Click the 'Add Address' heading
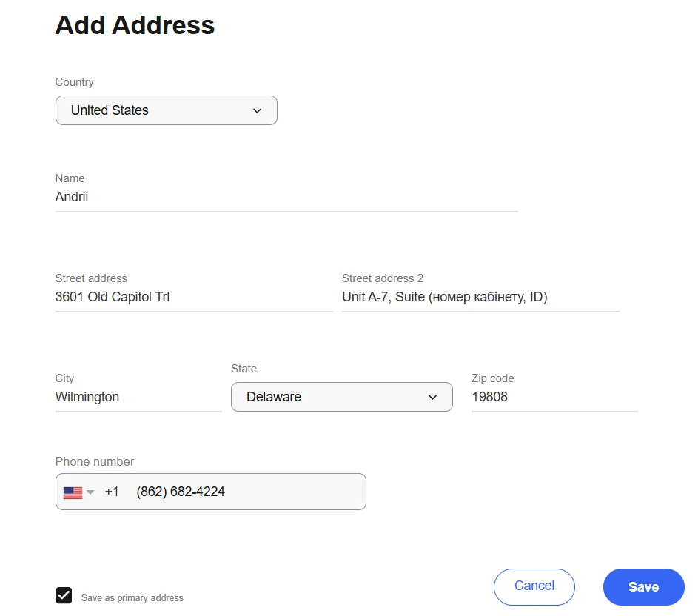This screenshot has width=698, height=616. tap(135, 25)
